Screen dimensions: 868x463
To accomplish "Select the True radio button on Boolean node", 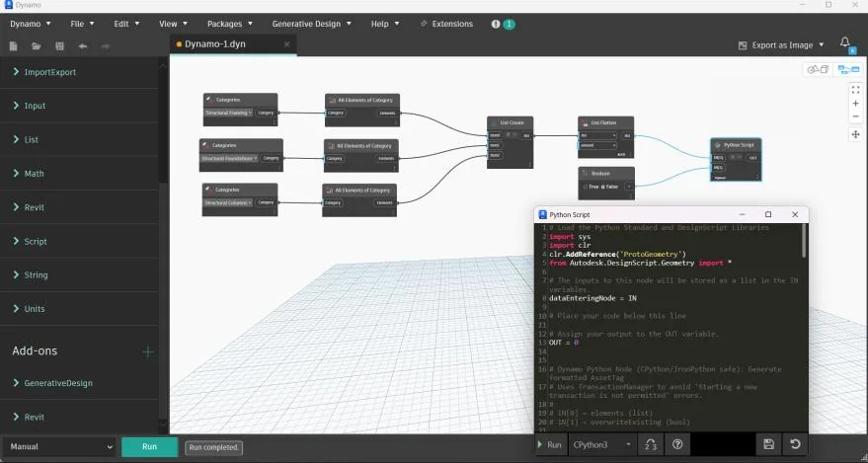I will [586, 187].
